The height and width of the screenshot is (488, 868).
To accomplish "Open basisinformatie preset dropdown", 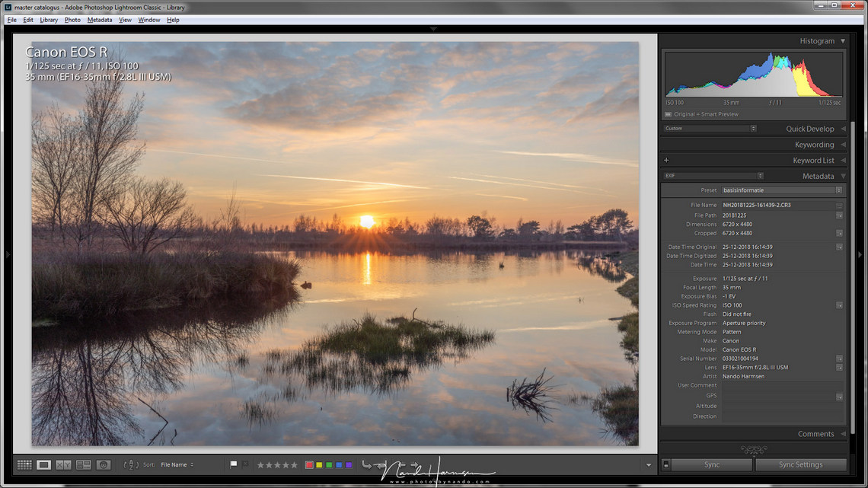I will 782,190.
